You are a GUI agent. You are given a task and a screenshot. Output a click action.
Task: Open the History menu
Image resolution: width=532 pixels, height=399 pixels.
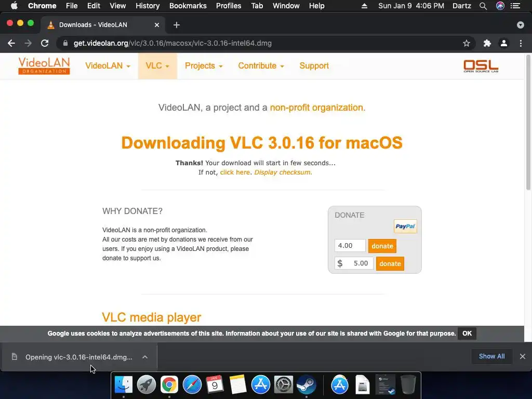tap(148, 6)
